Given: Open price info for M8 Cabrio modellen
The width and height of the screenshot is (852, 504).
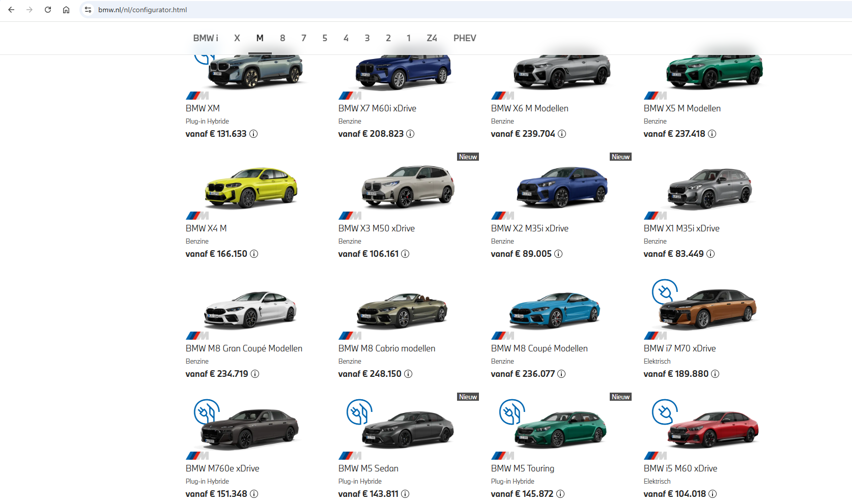Looking at the screenshot, I should click(x=408, y=374).
